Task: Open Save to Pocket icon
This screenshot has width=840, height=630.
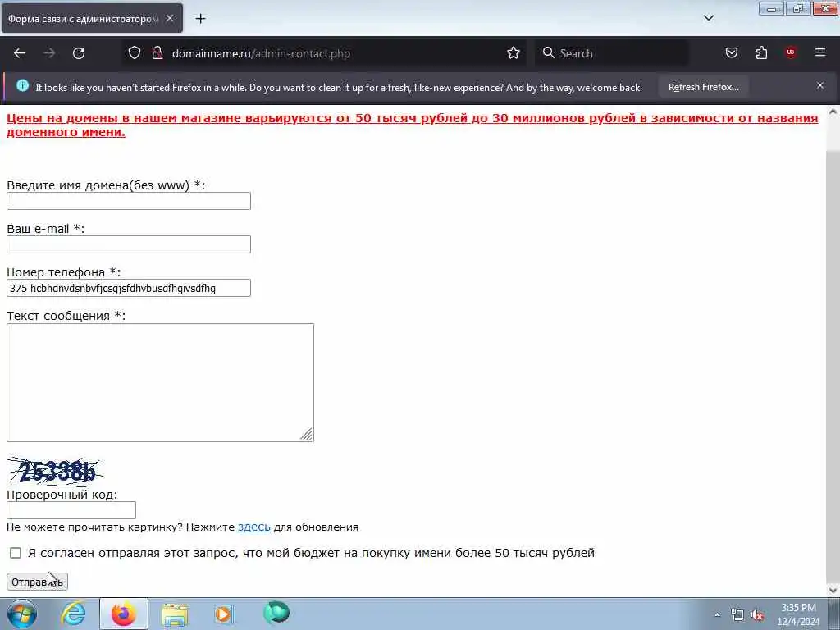Action: coord(731,53)
